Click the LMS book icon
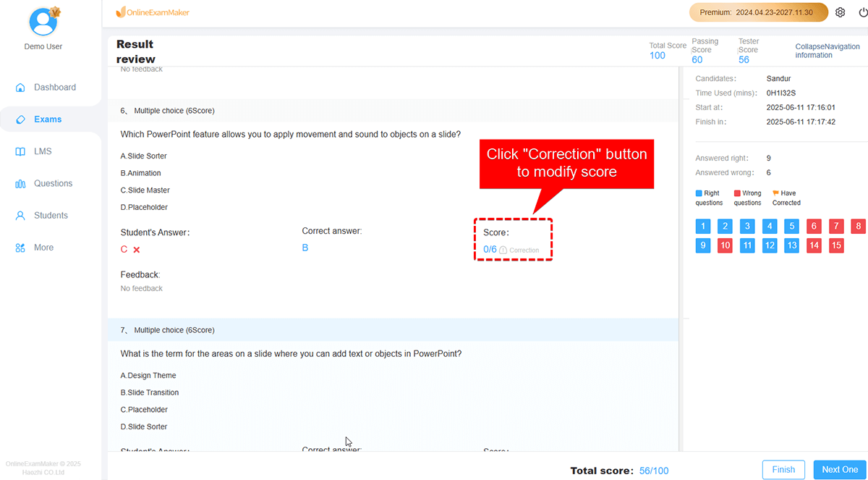The width and height of the screenshot is (868, 480). tap(20, 151)
